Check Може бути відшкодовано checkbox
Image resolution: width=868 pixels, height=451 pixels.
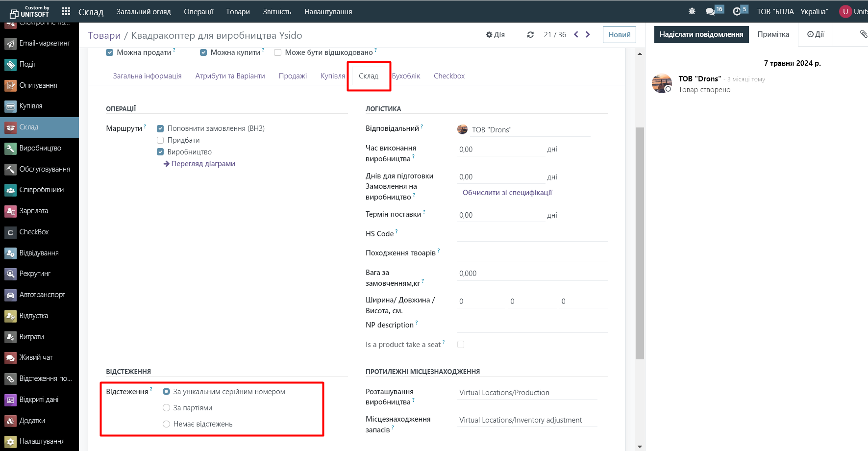[x=278, y=52]
